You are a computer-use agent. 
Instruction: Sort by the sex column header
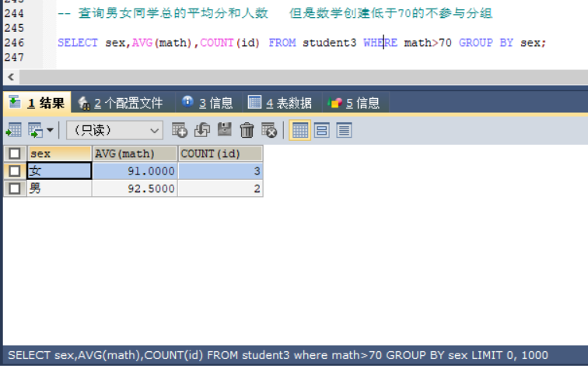(59, 153)
